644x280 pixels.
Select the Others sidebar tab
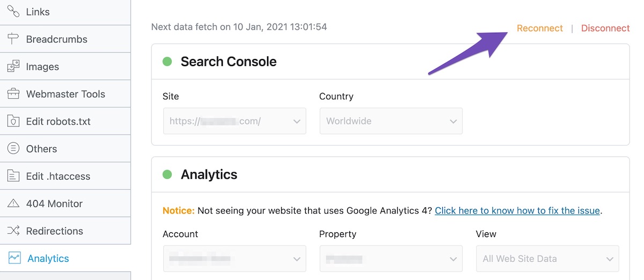click(41, 149)
